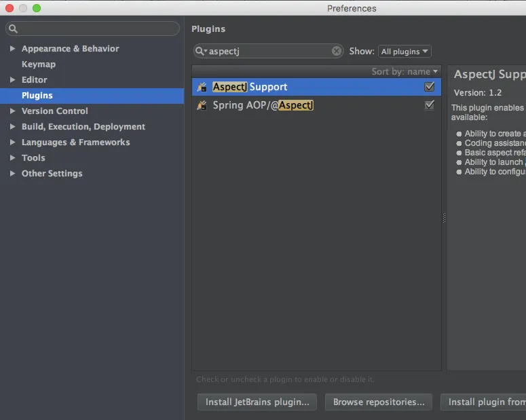This screenshot has height=420, width=526.
Task: Expand Build, Execution, Deployment section
Action: tap(12, 126)
